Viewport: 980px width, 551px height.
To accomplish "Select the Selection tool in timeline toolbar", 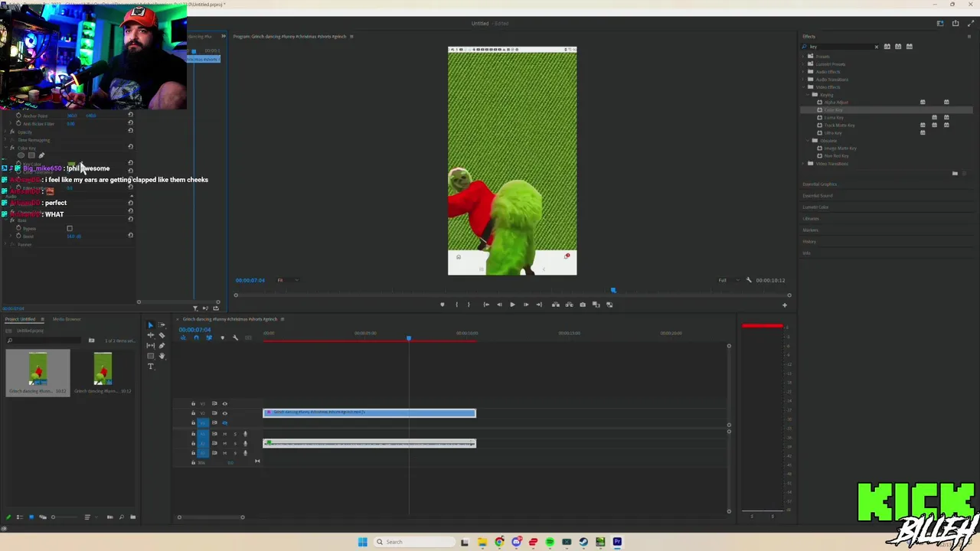I will (x=151, y=325).
